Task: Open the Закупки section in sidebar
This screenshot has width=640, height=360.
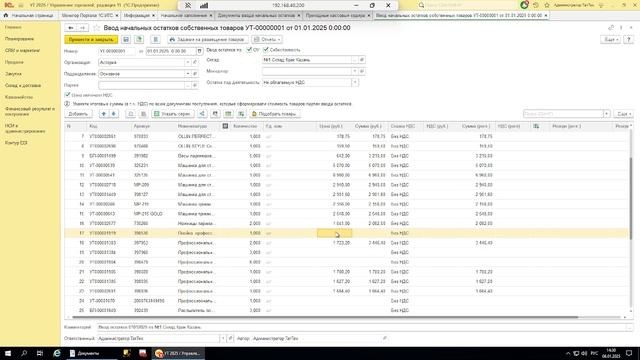Action: 13,74
